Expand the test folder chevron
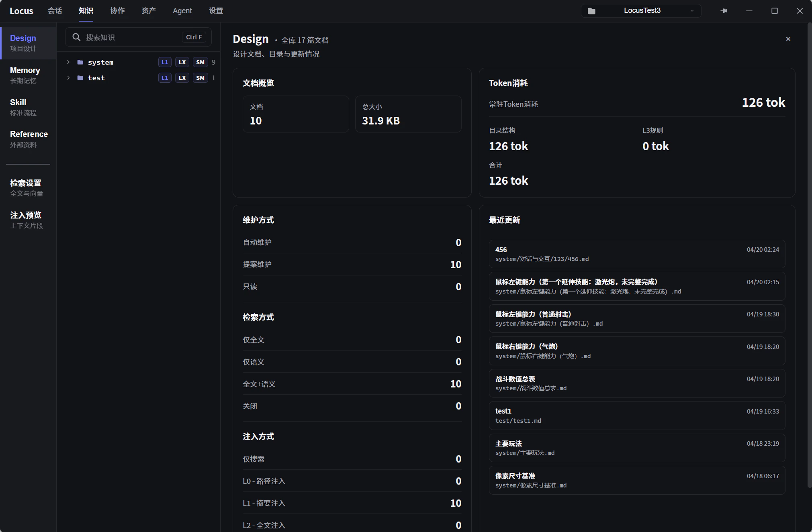This screenshot has height=532, width=812. pyautogui.click(x=68, y=78)
